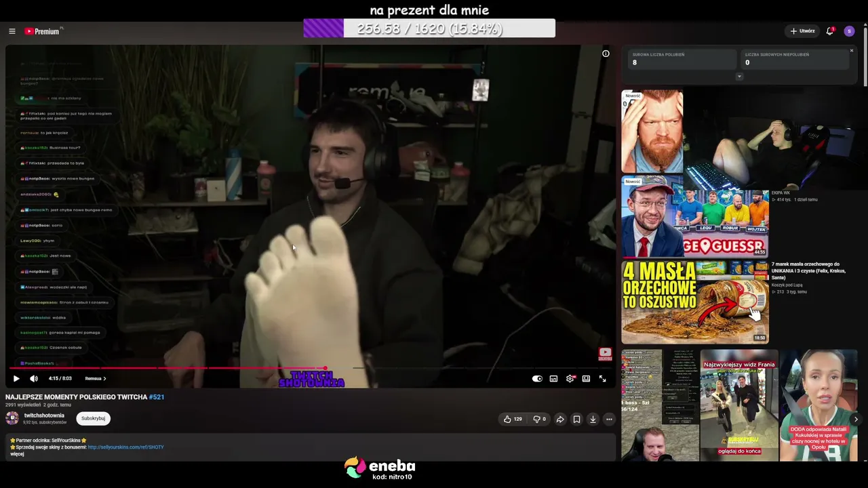Click the Subskrybuj button

point(93,418)
